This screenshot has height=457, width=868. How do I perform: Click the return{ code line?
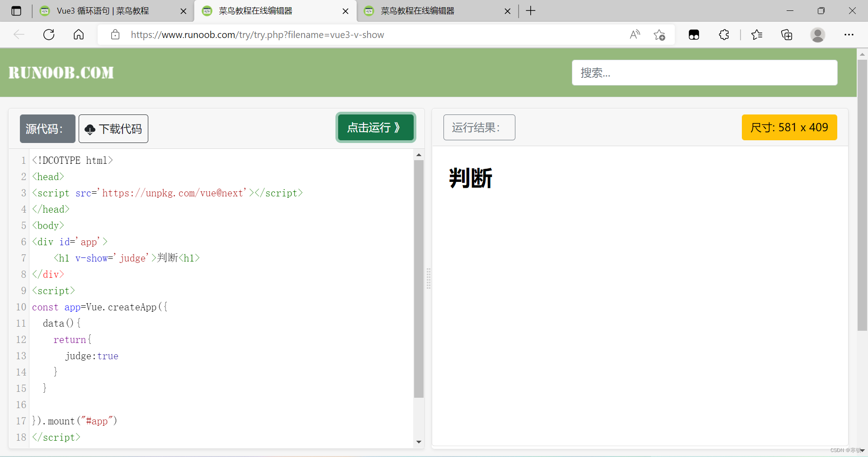72,340
